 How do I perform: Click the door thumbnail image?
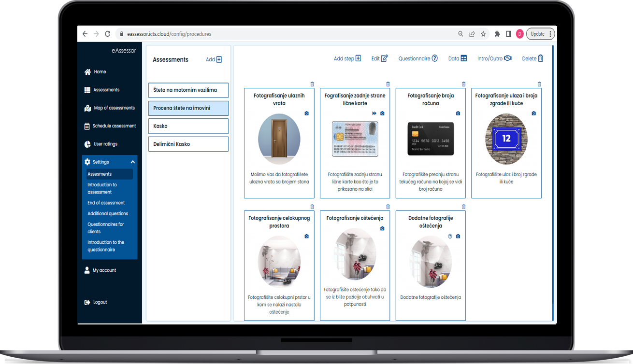click(279, 139)
